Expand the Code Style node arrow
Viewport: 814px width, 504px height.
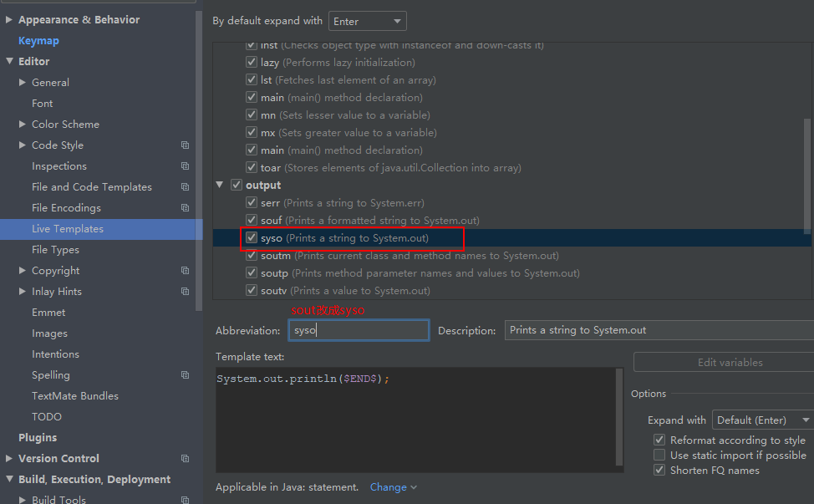click(x=23, y=145)
